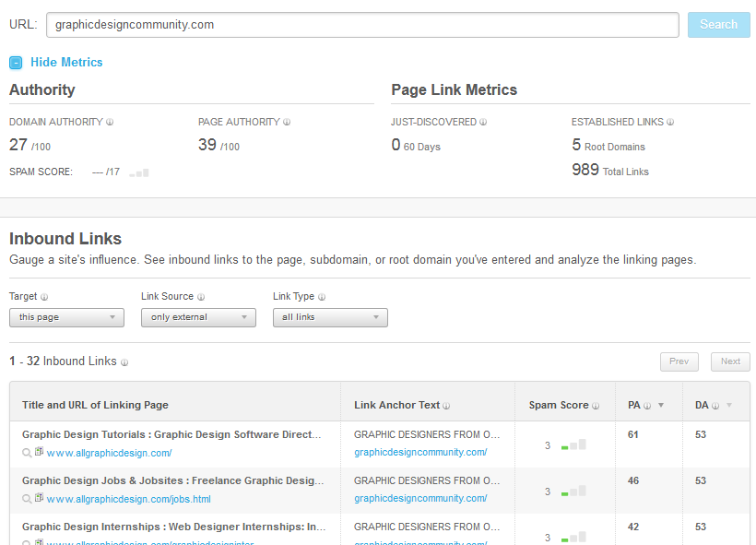Screen dimensions: 756x545
Task: Click PA value 42
Action: point(633,527)
